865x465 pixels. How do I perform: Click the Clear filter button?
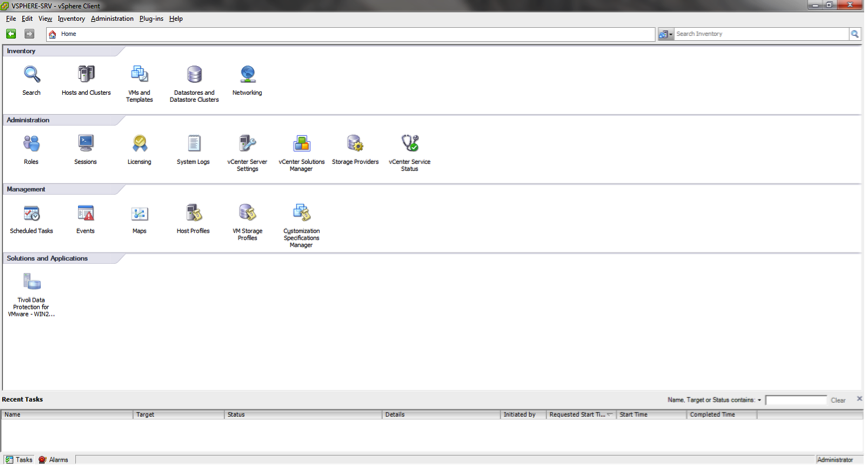tap(838, 400)
